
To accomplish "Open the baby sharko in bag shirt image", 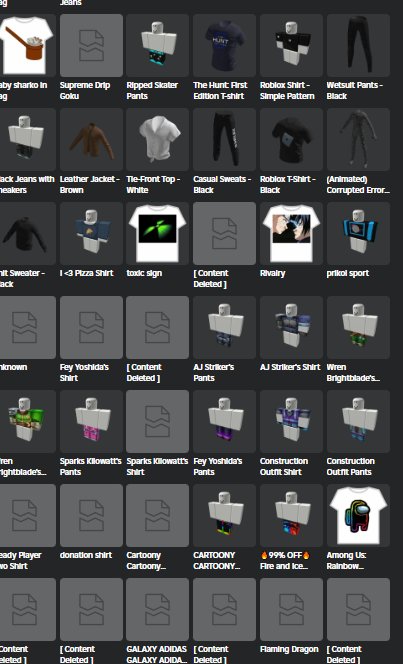I will (28, 45).
